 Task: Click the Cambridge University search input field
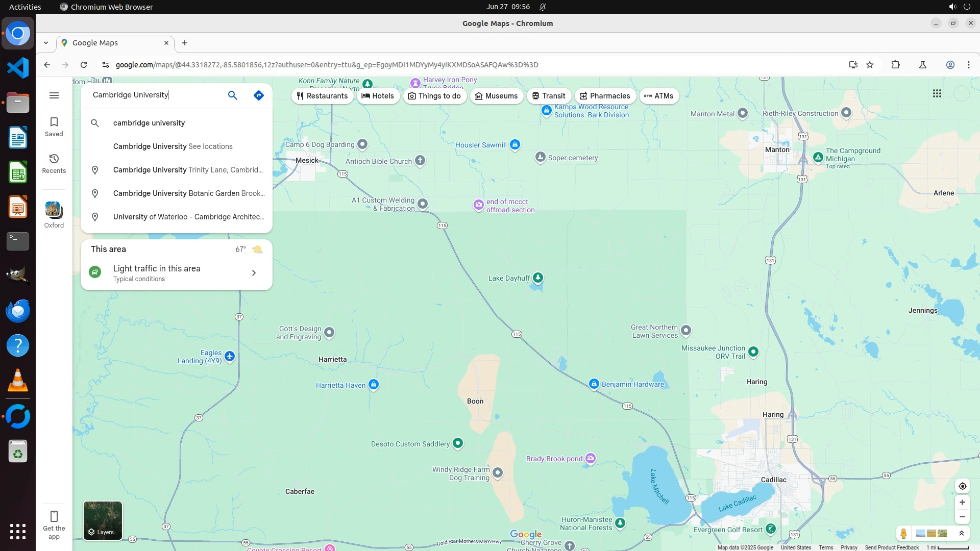[153, 95]
